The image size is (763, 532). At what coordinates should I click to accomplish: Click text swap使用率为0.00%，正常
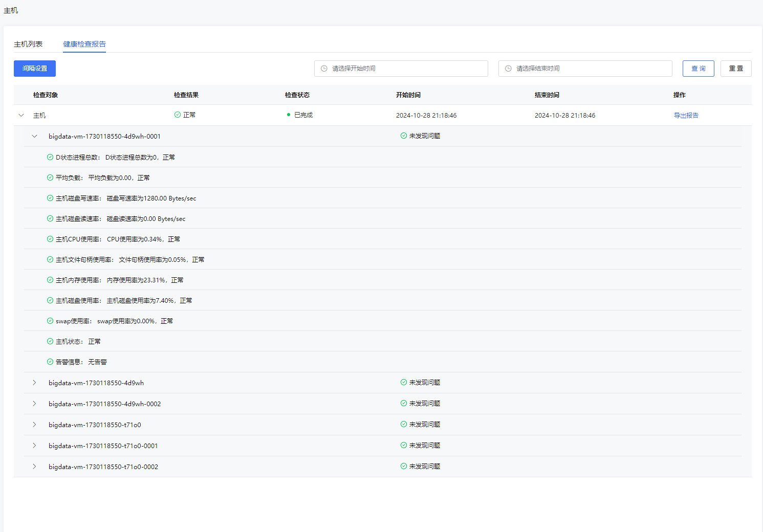click(135, 321)
